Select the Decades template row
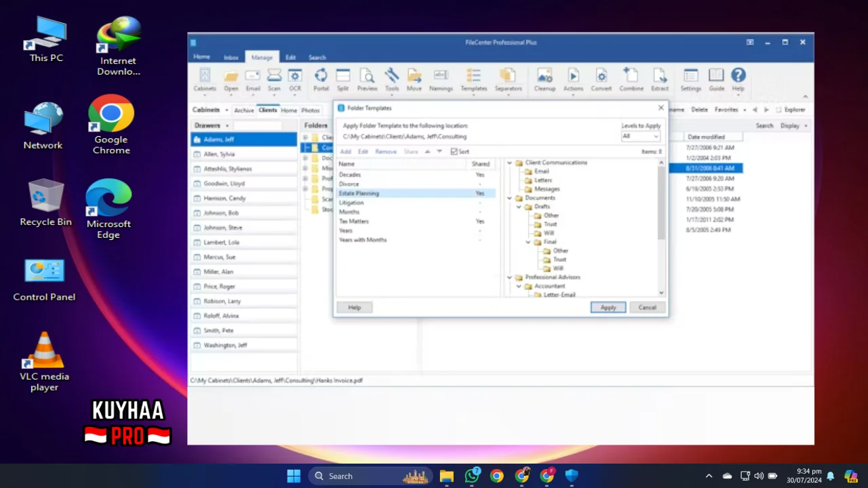 click(x=416, y=175)
